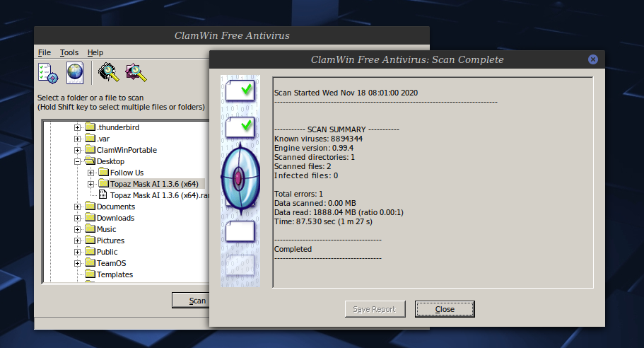The image size is (644, 348).
Task: Expand the Downloads folder node
Action: tap(77, 218)
